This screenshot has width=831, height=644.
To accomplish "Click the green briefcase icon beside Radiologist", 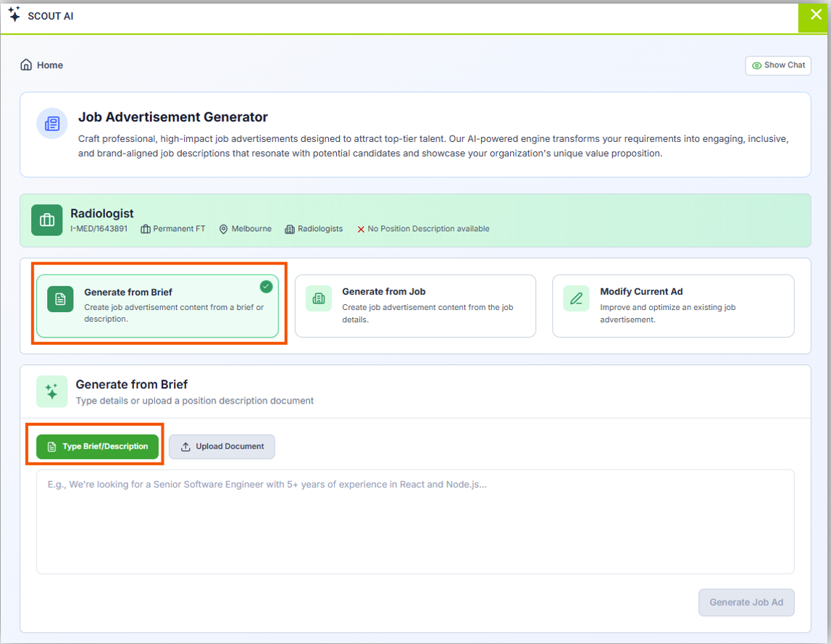I will coord(47,220).
